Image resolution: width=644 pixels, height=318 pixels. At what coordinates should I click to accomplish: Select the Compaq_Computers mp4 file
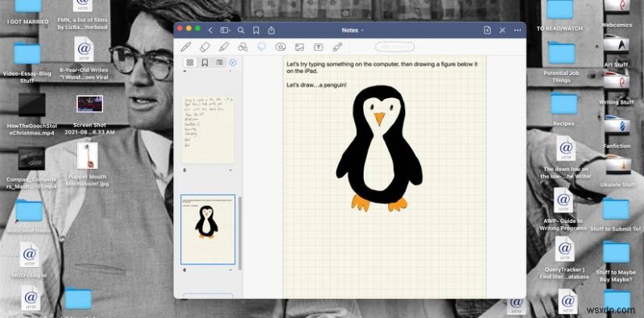[31, 167]
